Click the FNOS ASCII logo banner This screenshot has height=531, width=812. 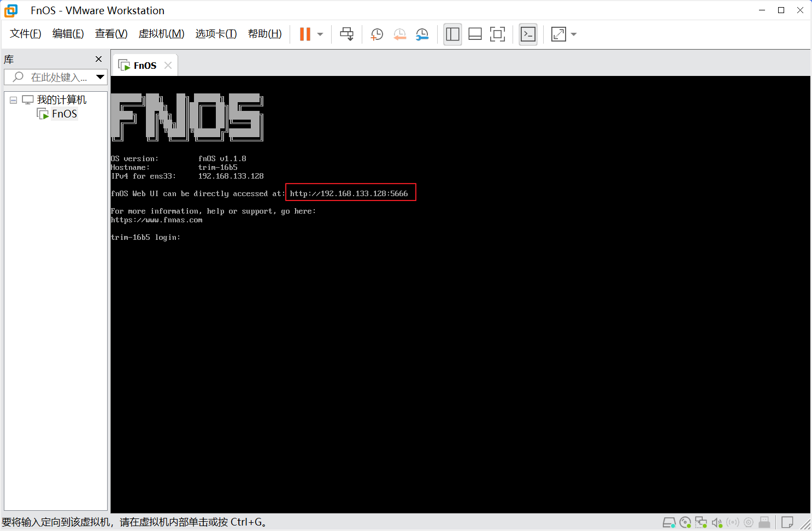point(187,117)
